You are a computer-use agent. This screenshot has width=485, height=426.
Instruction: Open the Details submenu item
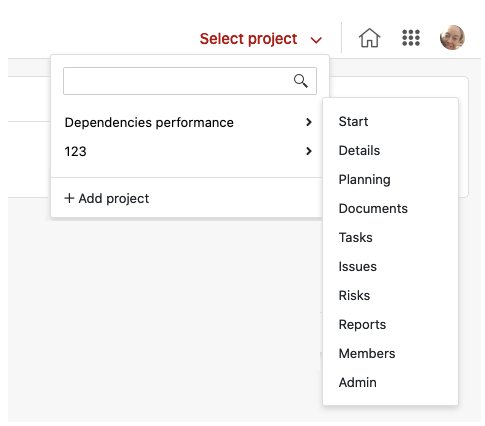pos(359,151)
